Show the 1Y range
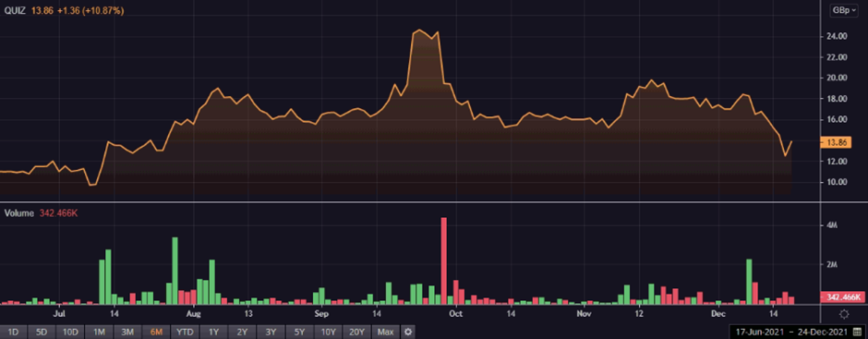Viewport: 868px width, 339px height. point(213,333)
